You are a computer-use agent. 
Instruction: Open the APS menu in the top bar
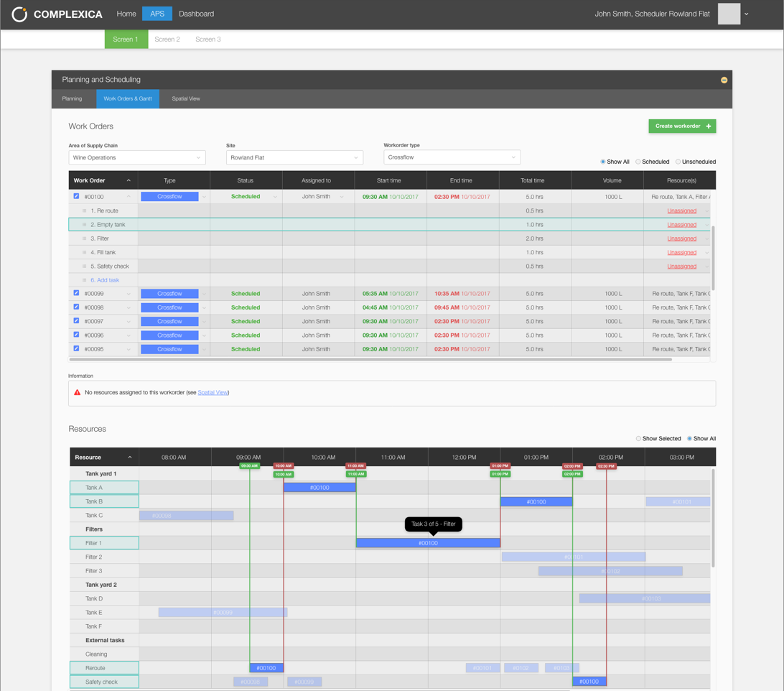coord(157,14)
